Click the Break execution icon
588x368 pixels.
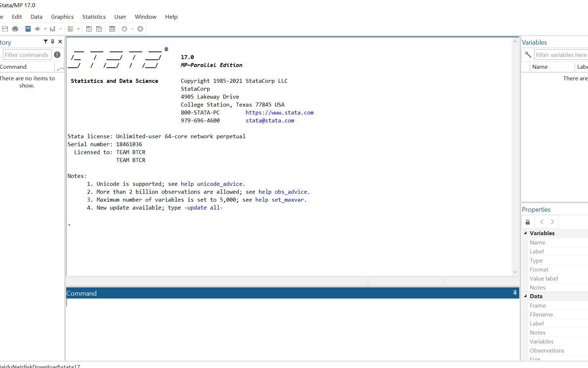tap(140, 29)
